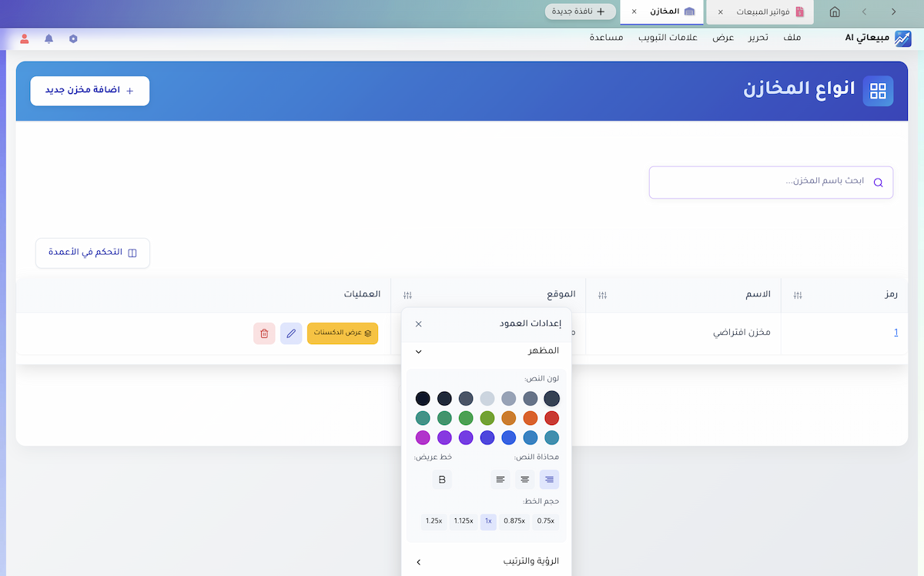Select center text alignment
Viewport: 924px width, 576px height.
pos(525,480)
